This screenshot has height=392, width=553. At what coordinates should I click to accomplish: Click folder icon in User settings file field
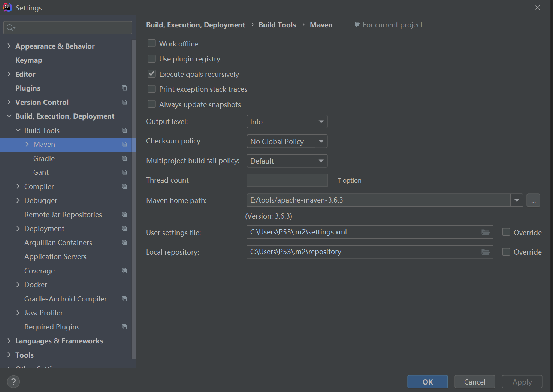pyautogui.click(x=485, y=233)
